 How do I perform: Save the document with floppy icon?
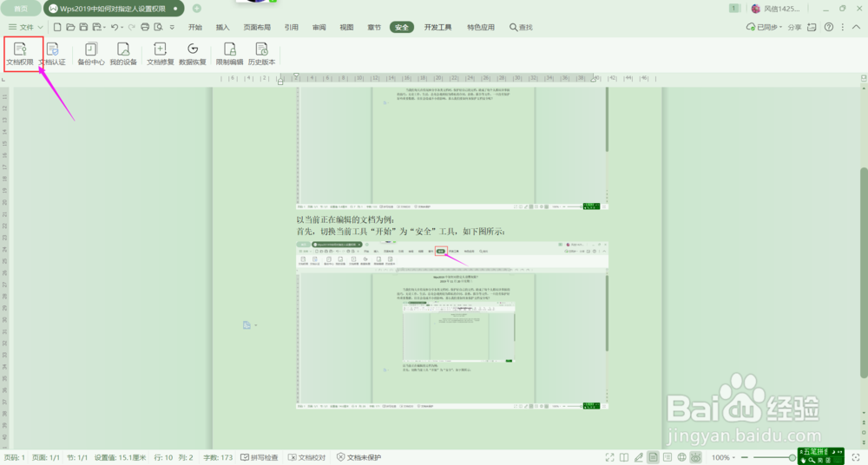click(83, 27)
